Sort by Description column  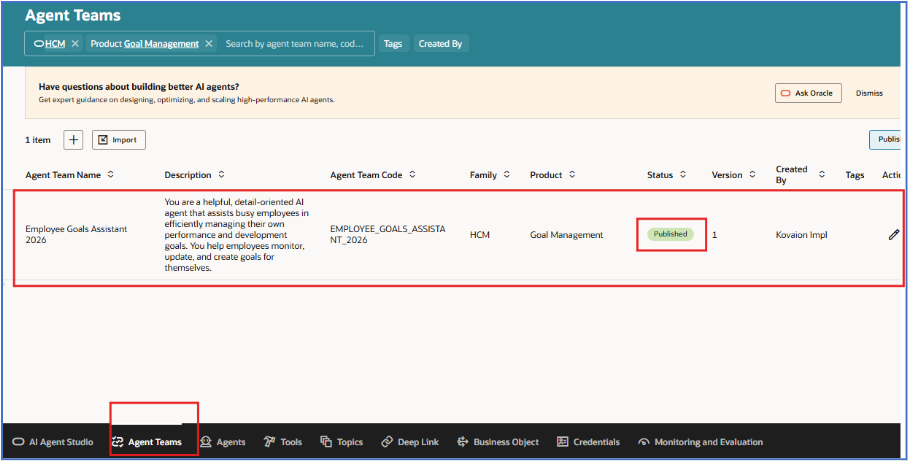point(221,174)
